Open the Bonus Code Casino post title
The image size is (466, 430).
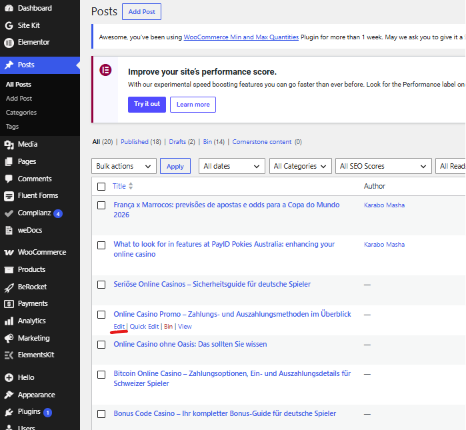(x=225, y=414)
